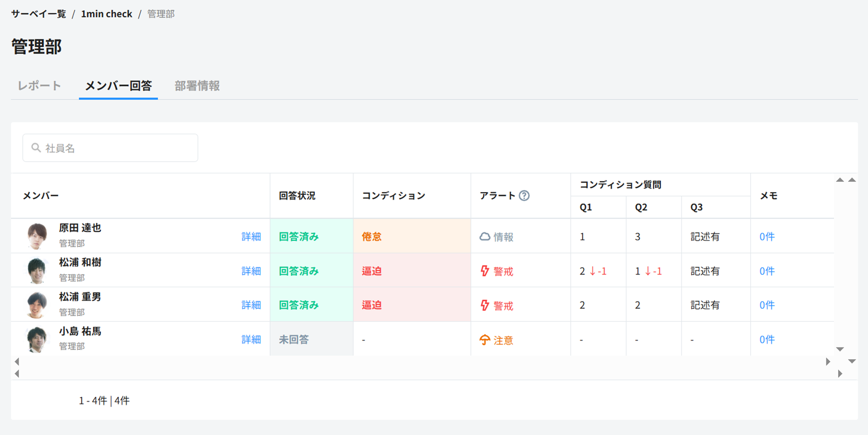Focus the 社員名 search input field
The image size is (868, 435).
tap(117, 148)
